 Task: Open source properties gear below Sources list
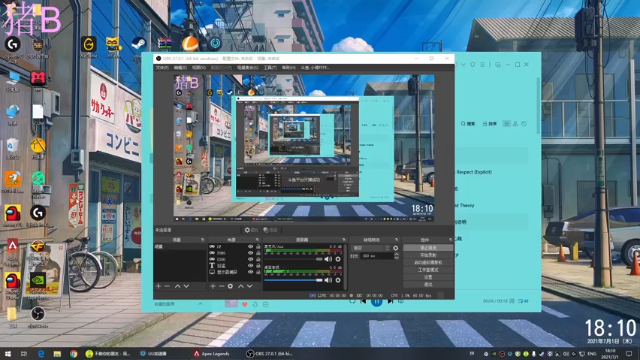230,287
